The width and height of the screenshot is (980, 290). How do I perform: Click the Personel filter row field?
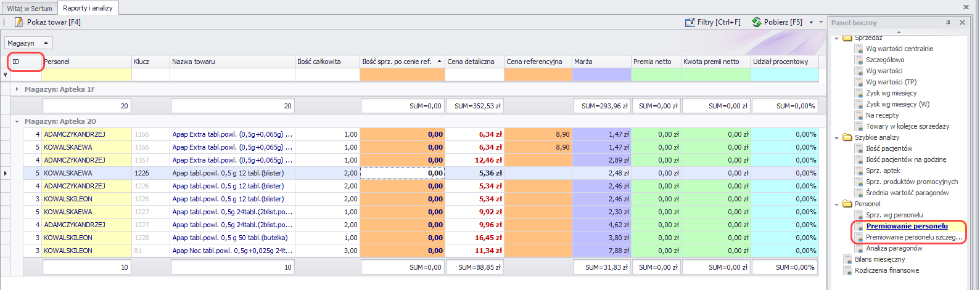(x=87, y=75)
